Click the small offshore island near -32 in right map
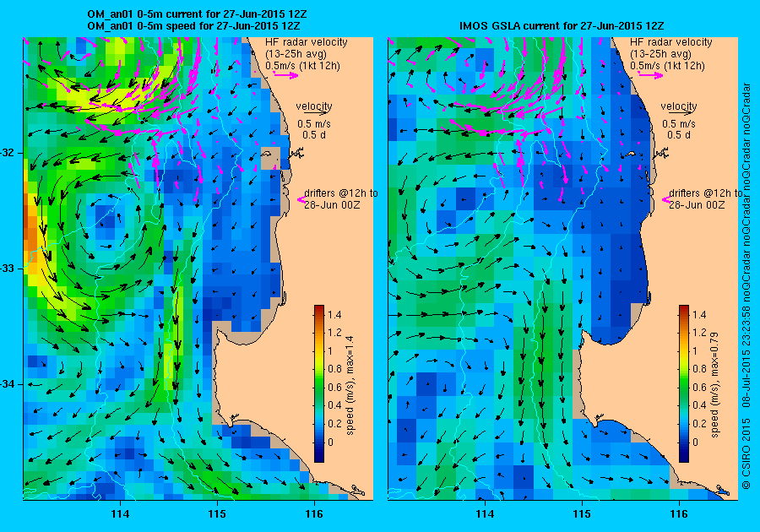 tap(630, 154)
